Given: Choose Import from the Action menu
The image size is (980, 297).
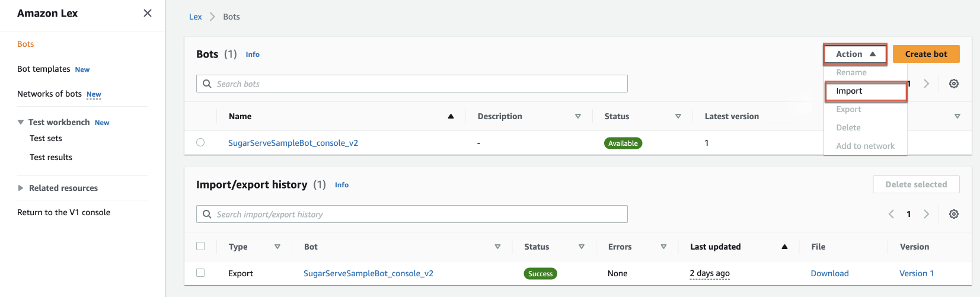Looking at the screenshot, I should (866, 91).
